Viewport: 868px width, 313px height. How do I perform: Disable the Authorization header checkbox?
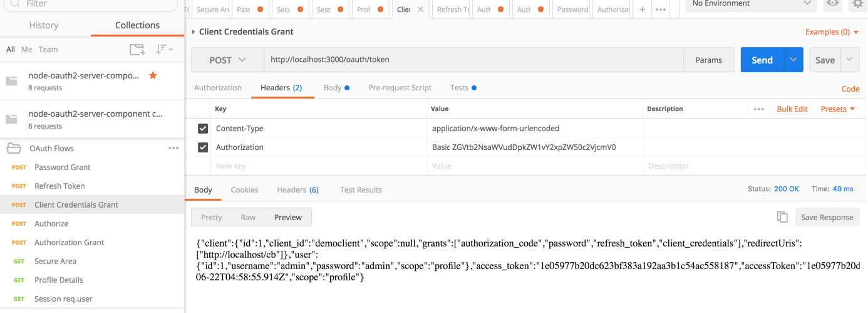click(203, 147)
